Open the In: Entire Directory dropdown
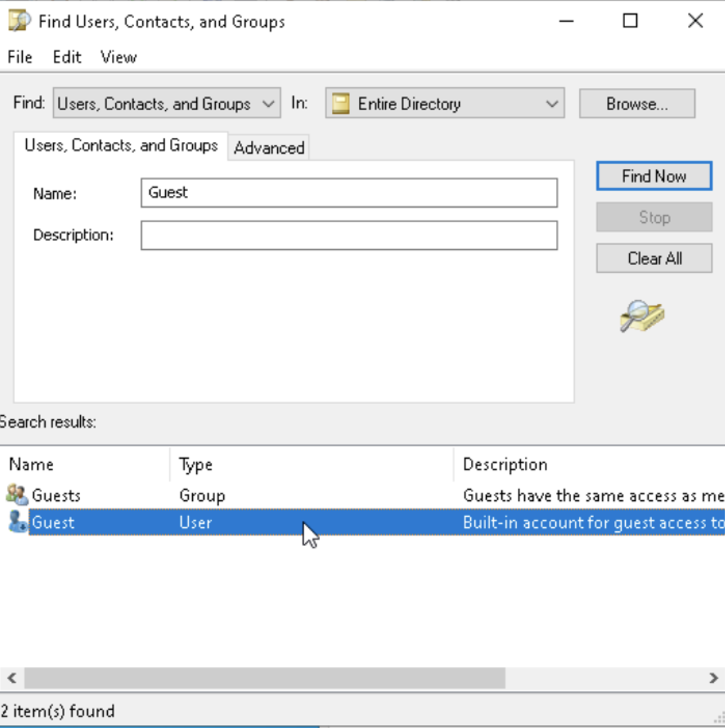 (445, 103)
